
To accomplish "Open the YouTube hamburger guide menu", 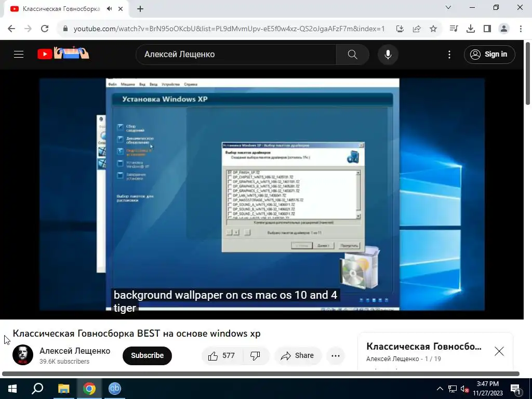I will click(19, 54).
